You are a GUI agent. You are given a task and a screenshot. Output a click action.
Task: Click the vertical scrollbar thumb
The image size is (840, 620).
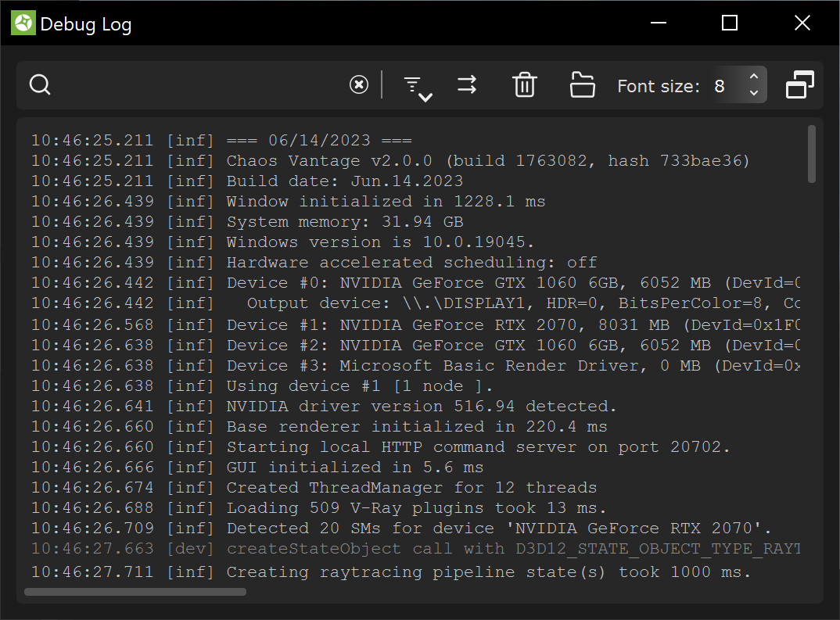point(812,154)
